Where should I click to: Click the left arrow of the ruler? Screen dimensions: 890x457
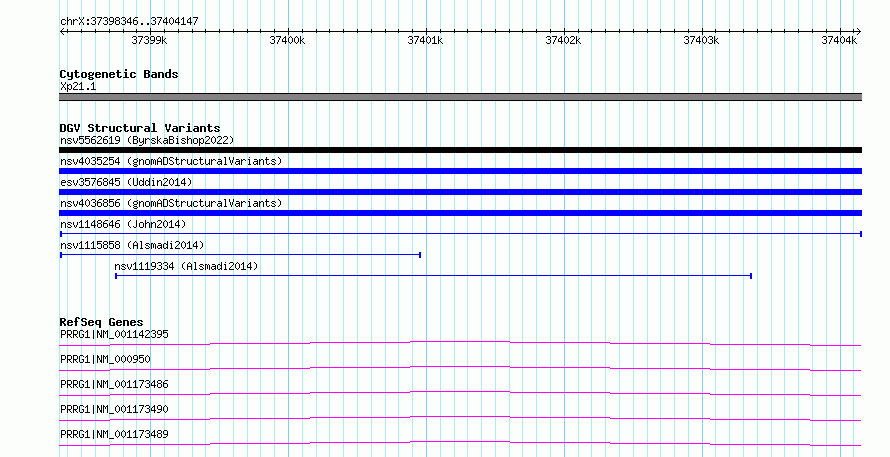[x=62, y=32]
